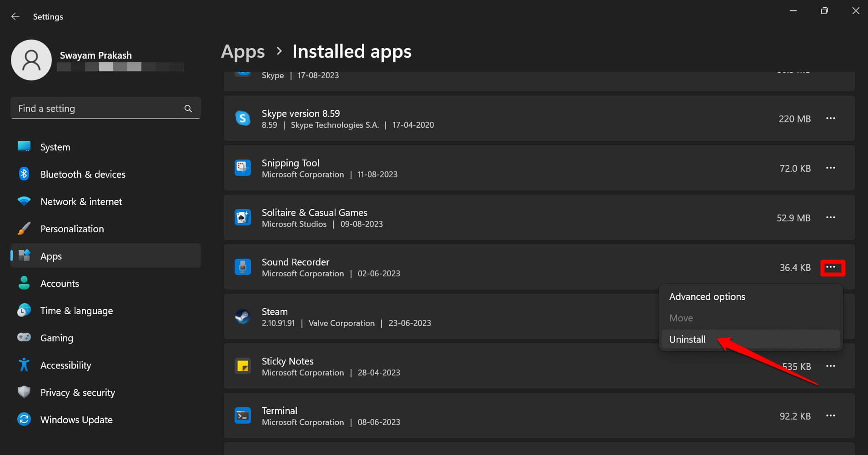The height and width of the screenshot is (455, 868).
Task: Click the Sticky Notes app icon
Action: (242, 366)
